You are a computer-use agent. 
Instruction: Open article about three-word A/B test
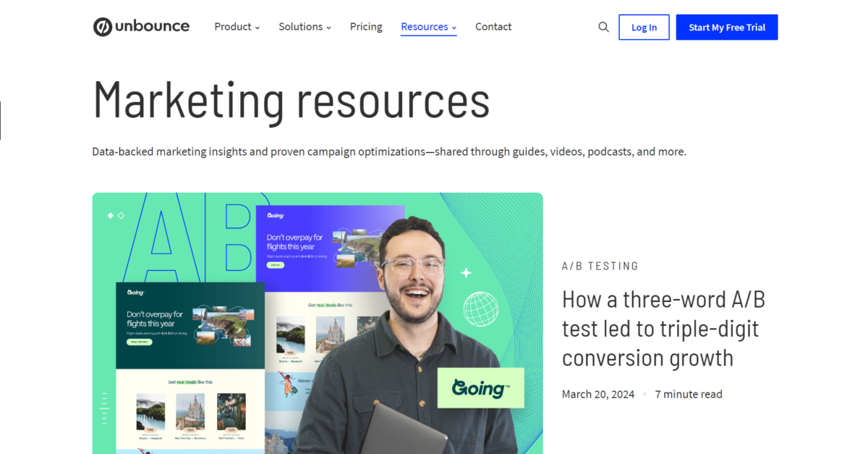pyautogui.click(x=663, y=329)
